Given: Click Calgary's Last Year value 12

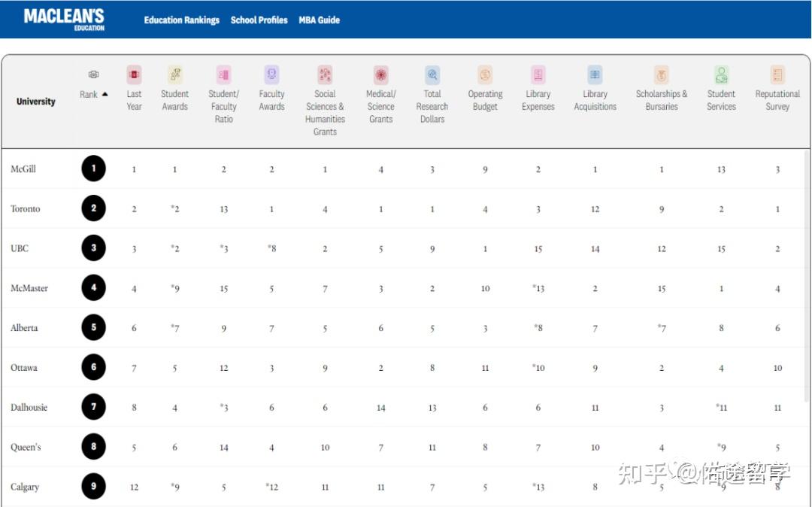Looking at the screenshot, I should point(134,487).
